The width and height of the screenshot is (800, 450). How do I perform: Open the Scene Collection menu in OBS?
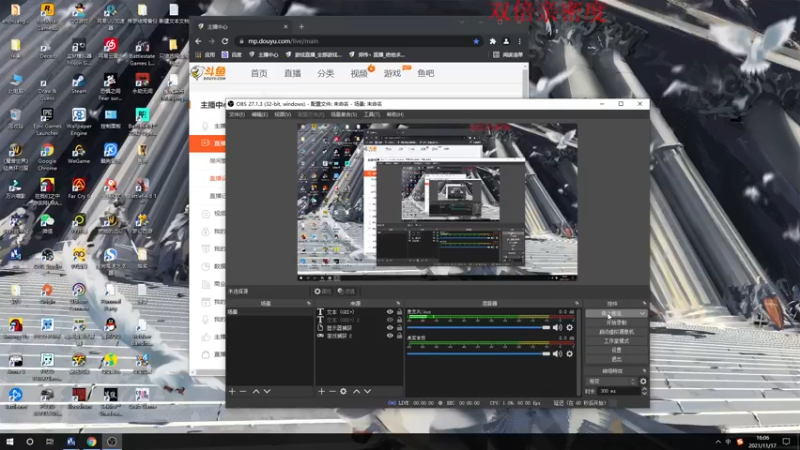click(343, 115)
